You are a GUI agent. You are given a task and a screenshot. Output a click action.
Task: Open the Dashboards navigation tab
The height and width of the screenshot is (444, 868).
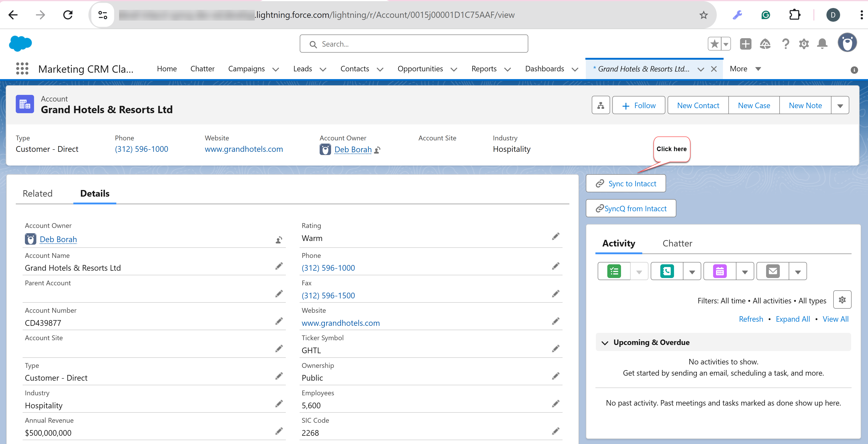(544, 69)
